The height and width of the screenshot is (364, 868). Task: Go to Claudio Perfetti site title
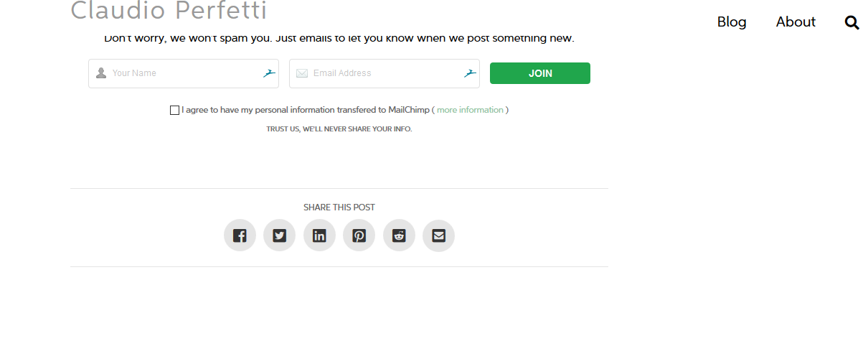pos(169,11)
